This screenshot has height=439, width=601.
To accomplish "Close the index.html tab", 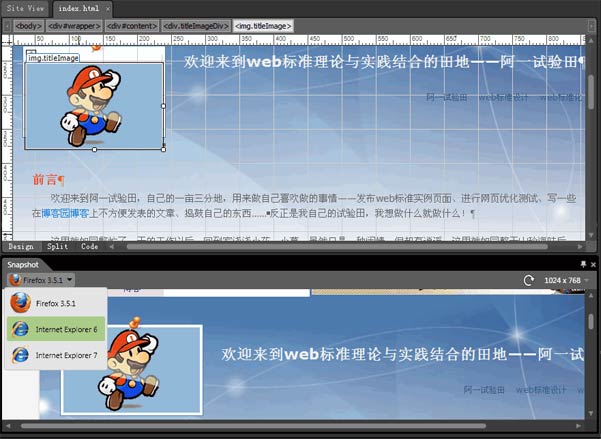I will click(108, 9).
